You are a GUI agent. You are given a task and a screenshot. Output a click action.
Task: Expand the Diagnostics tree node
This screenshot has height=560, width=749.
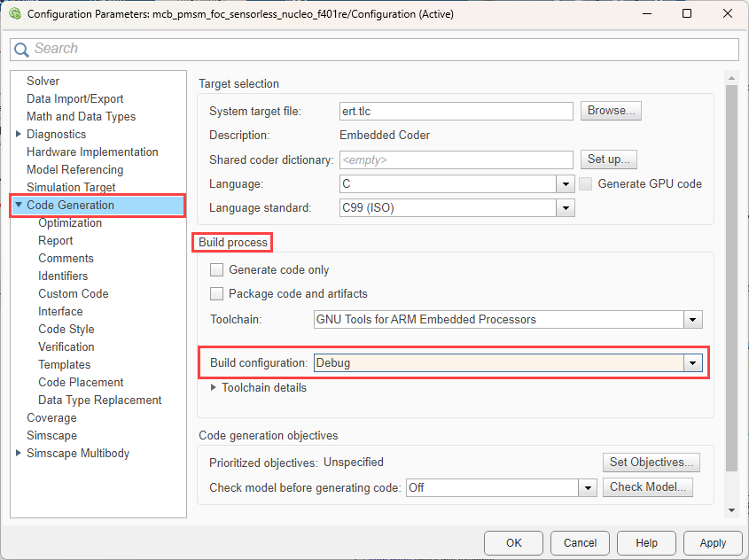coord(20,134)
